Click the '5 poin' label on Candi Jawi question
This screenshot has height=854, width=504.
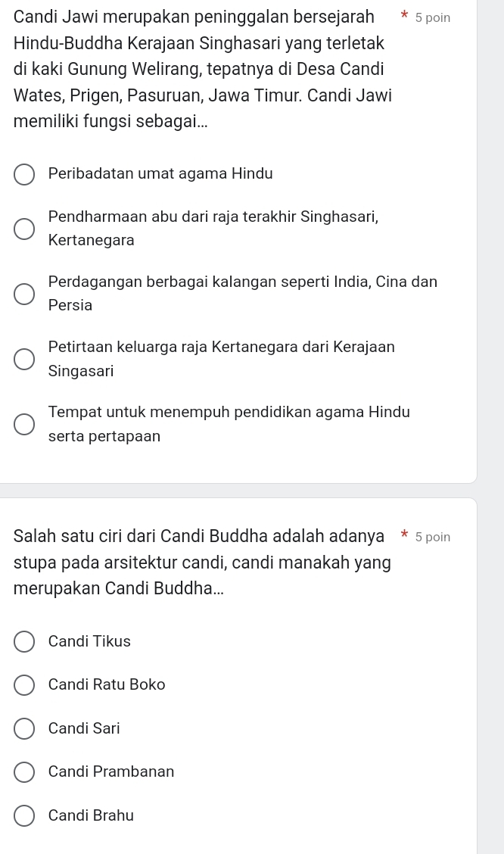433,17
